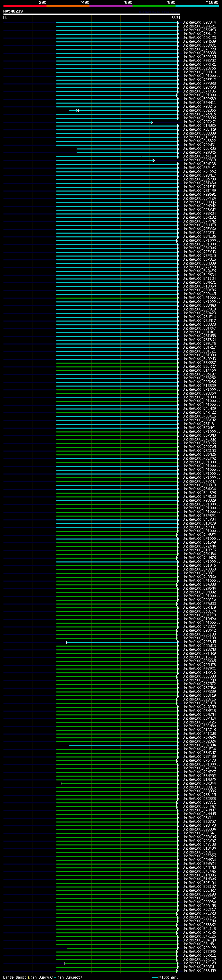This screenshot has width=222, height=980.
Task: Select hit label UniRef100_C7BVW2
Action: pos(199,210)
